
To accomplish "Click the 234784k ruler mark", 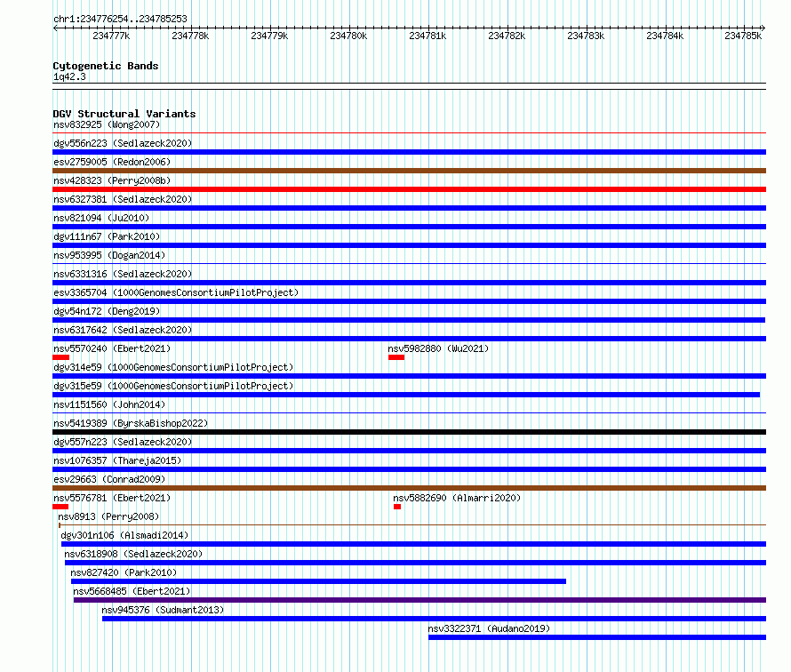I will click(665, 36).
